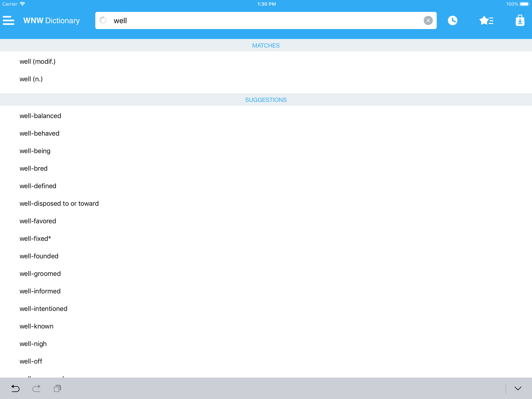Viewport: 532px width, 399px height.
Task: Tap the WNW Dictionary title
Action: click(x=51, y=21)
